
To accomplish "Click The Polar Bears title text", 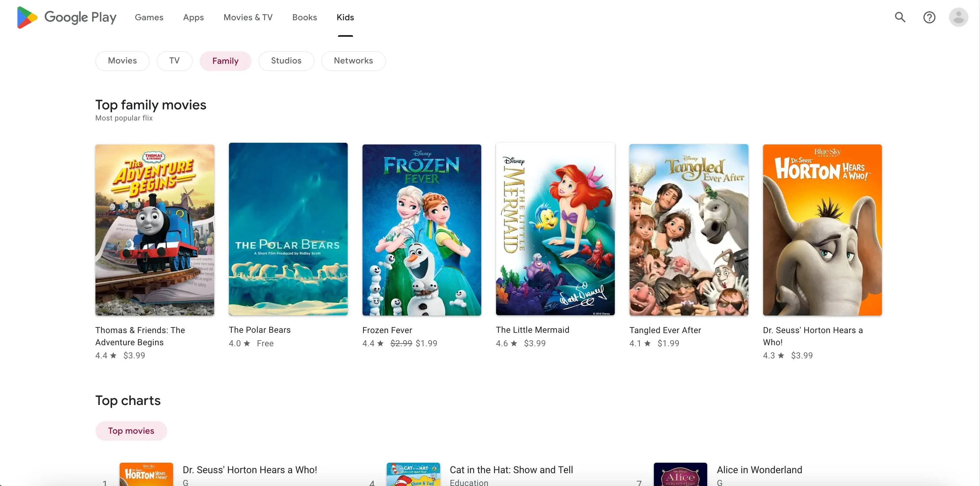I will (x=259, y=330).
